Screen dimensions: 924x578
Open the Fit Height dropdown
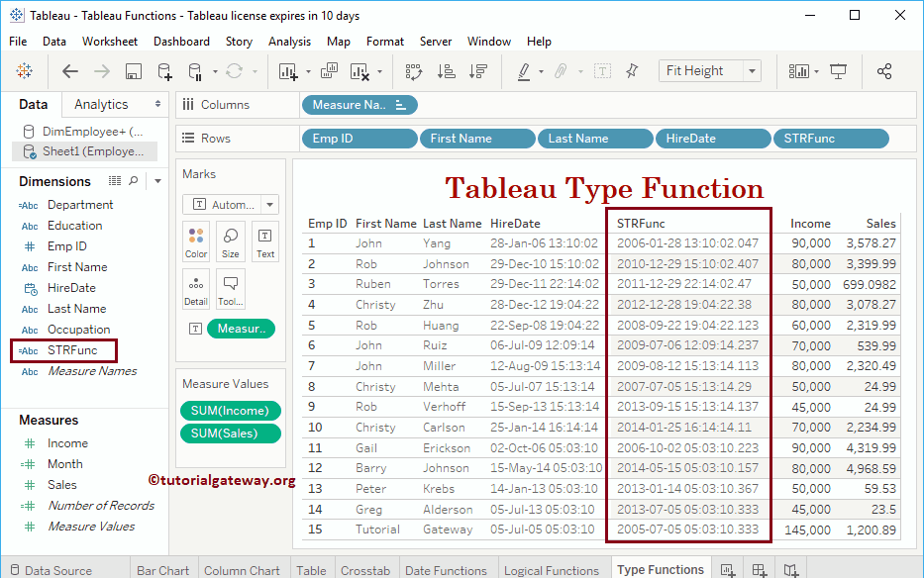pyautogui.click(x=752, y=70)
